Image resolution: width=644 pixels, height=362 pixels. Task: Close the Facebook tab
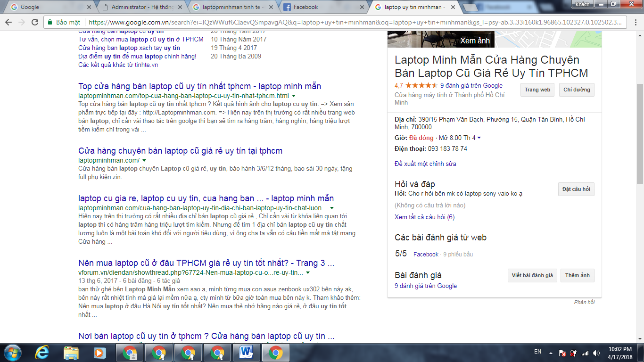point(362,8)
